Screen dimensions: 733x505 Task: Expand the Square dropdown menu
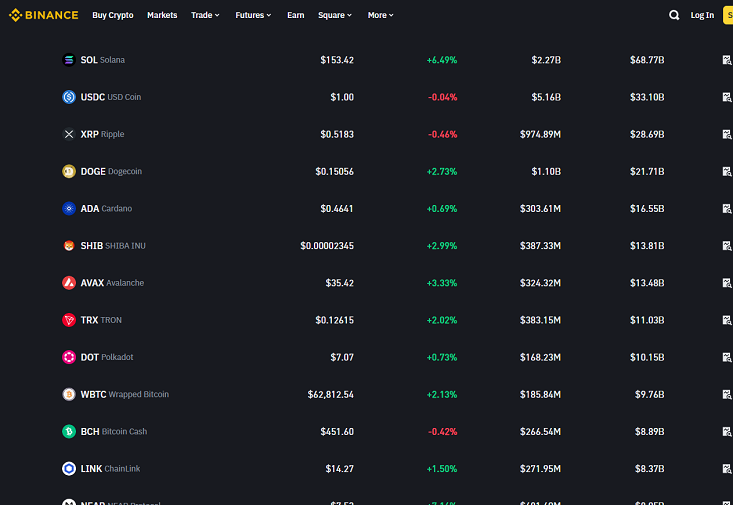335,15
